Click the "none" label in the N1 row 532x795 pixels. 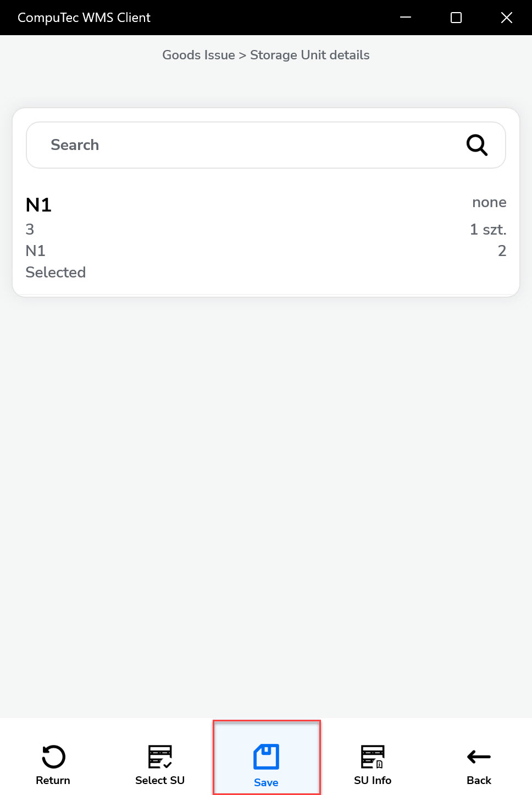489,202
